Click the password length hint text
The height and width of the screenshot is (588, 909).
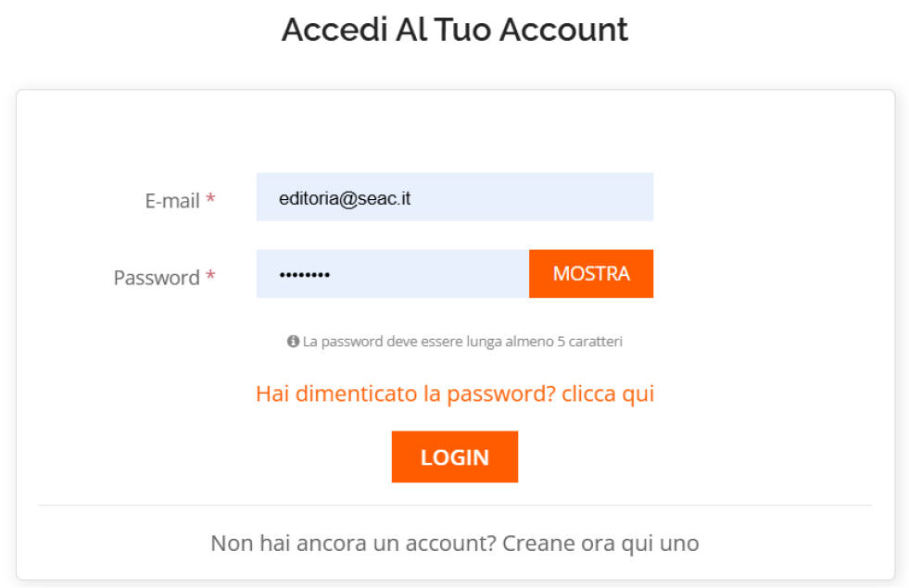pyautogui.click(x=462, y=342)
